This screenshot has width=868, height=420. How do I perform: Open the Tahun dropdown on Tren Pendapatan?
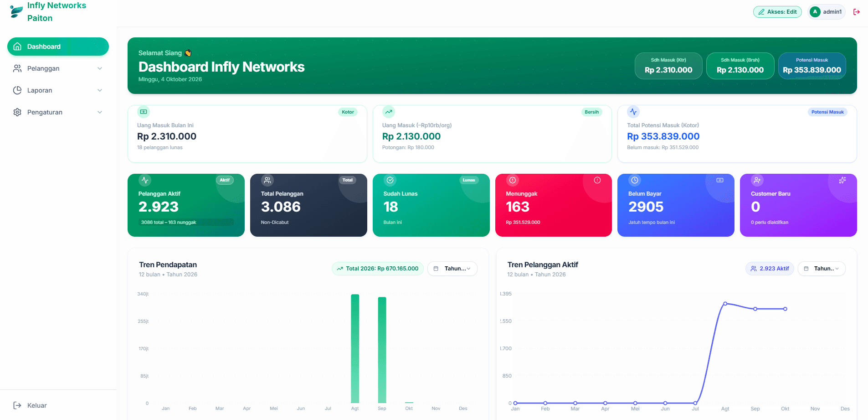[x=452, y=269]
